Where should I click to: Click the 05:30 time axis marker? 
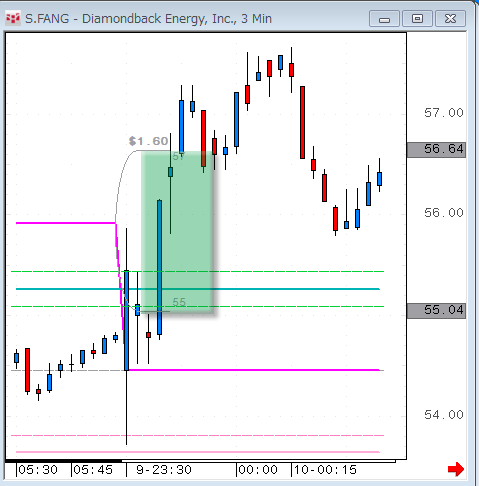[38, 470]
